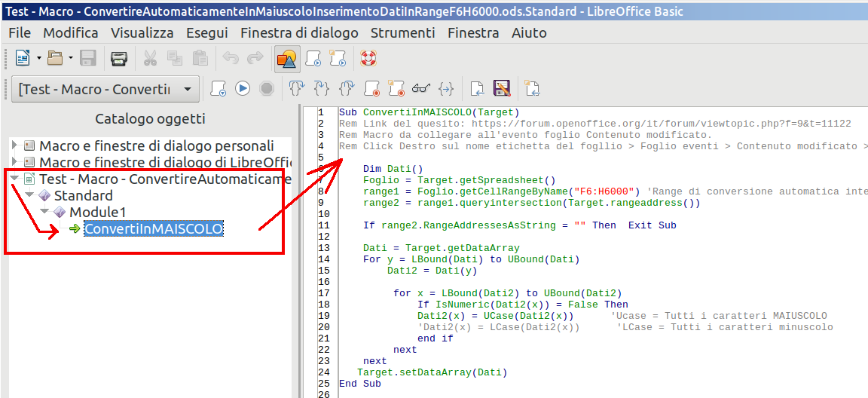Click the Step Over braces icon
The image size is (868, 398).
(298, 88)
